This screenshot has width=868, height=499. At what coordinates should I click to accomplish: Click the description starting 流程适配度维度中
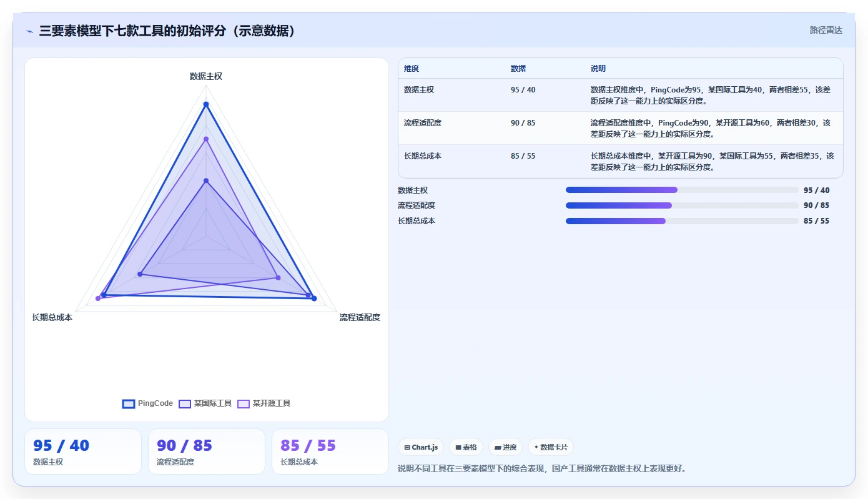(x=711, y=128)
